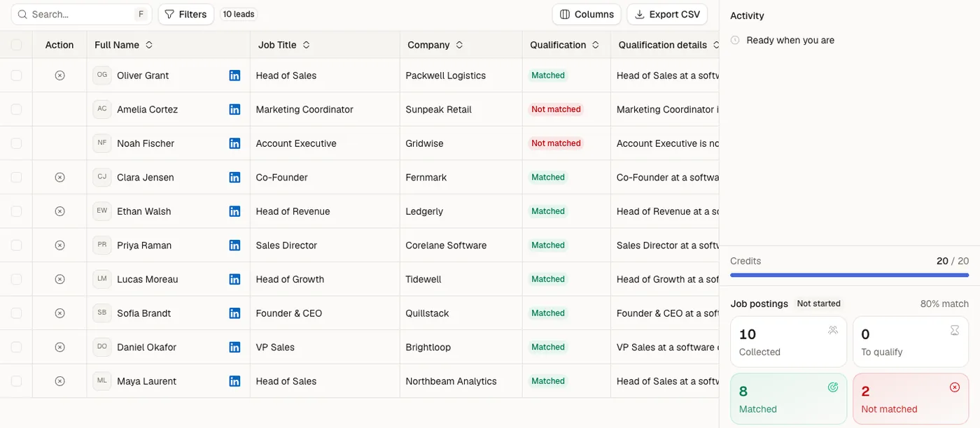Check the box for Sofia Brandt row
Viewport: 980px width, 428px height.
click(x=16, y=313)
